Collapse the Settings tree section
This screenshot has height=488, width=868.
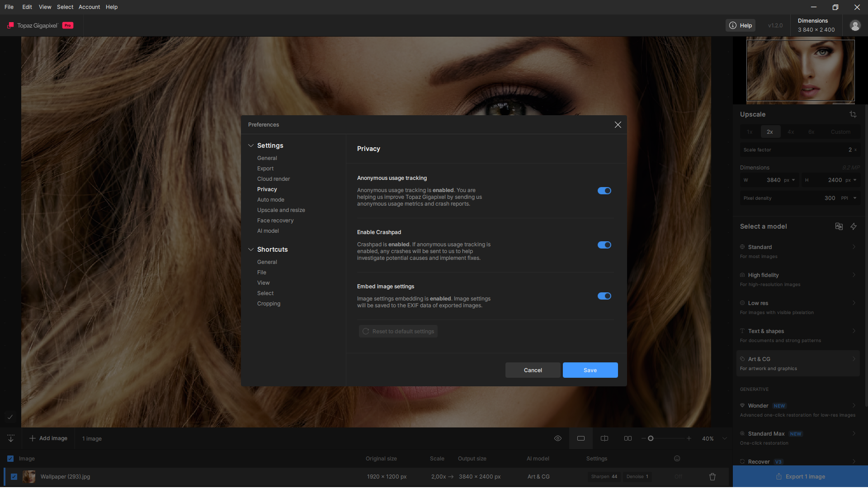251,145
